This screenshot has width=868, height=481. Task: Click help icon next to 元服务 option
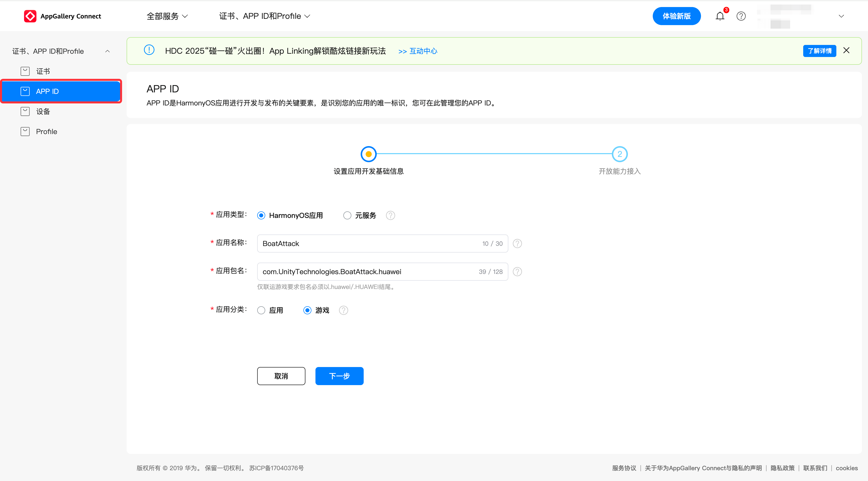click(x=390, y=215)
